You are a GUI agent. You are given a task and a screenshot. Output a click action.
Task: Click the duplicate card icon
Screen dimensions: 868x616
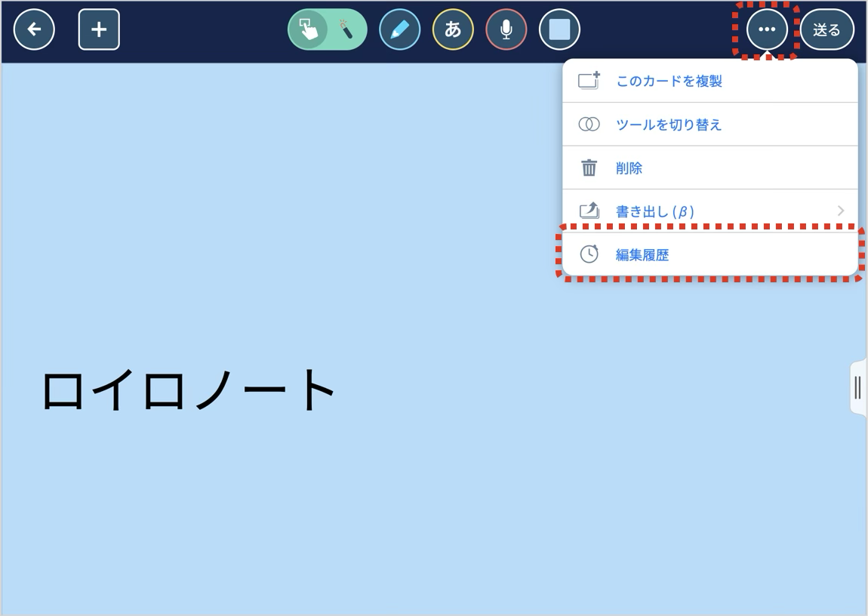589,80
